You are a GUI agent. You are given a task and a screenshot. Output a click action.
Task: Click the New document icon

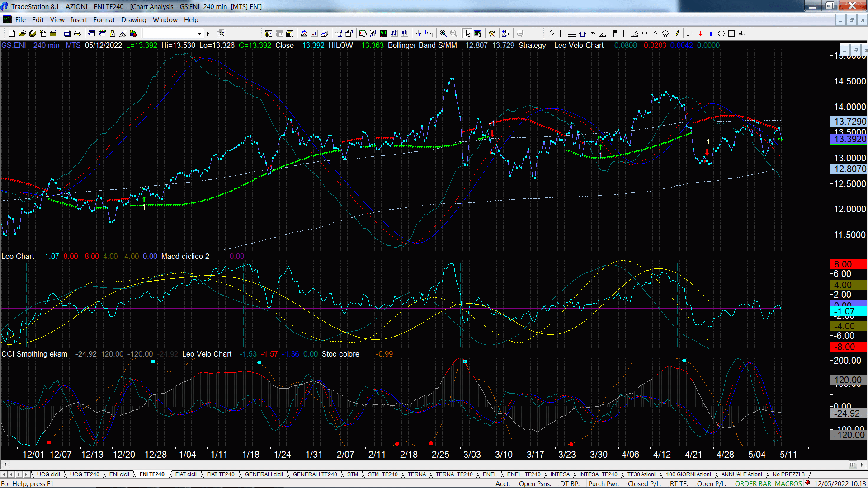(x=12, y=33)
